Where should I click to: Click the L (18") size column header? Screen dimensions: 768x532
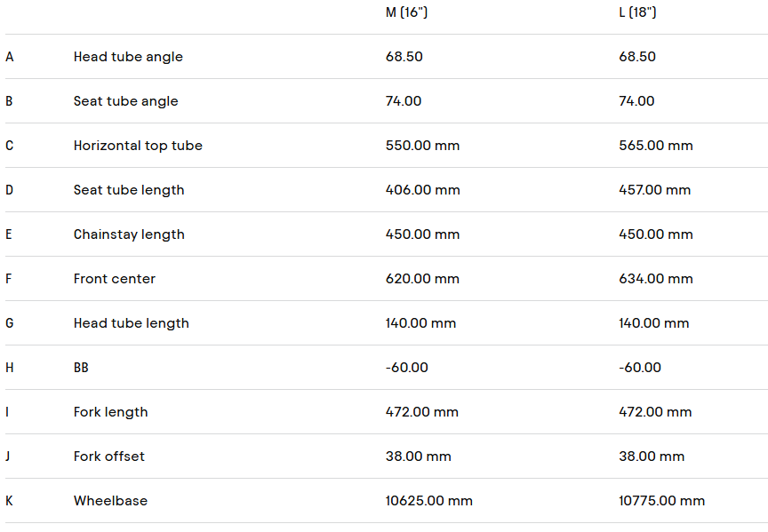click(x=637, y=12)
